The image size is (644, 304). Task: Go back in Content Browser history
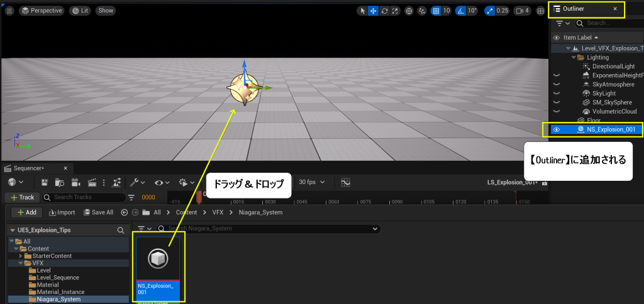tap(124, 212)
